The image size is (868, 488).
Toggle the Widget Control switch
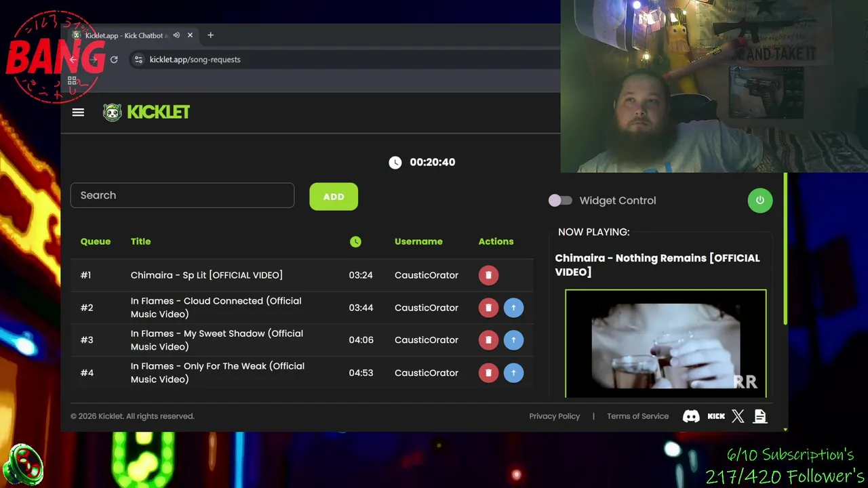(x=560, y=201)
